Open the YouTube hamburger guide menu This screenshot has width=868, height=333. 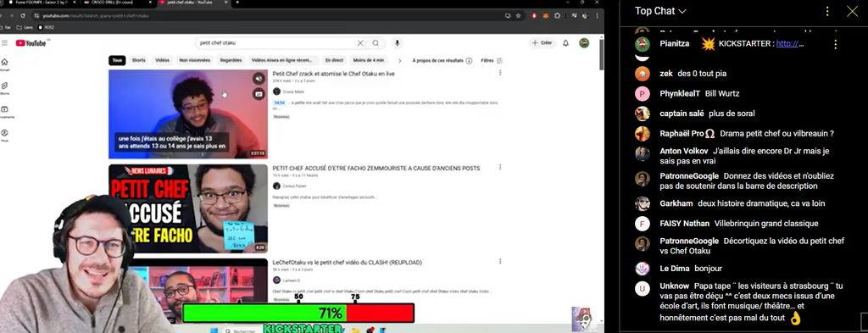[4, 43]
